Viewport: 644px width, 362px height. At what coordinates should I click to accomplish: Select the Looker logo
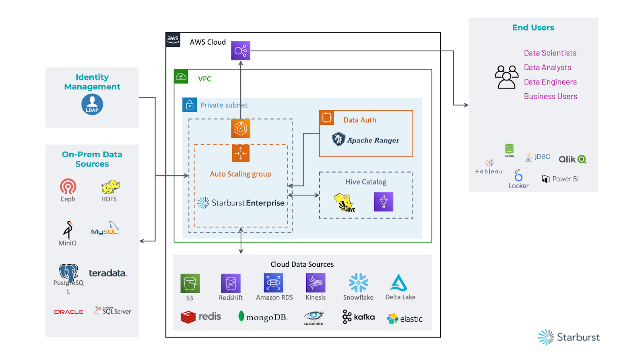518,179
